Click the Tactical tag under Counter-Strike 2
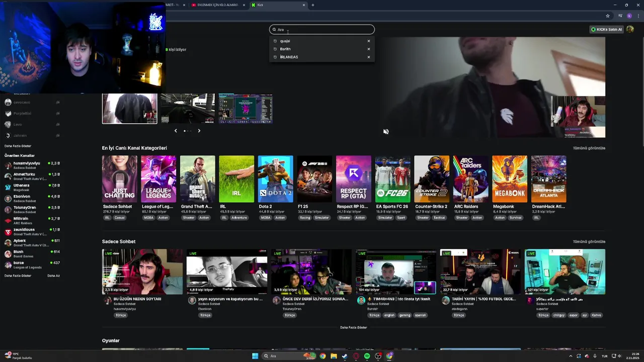Viewport: 644px width, 362px height. point(439,218)
